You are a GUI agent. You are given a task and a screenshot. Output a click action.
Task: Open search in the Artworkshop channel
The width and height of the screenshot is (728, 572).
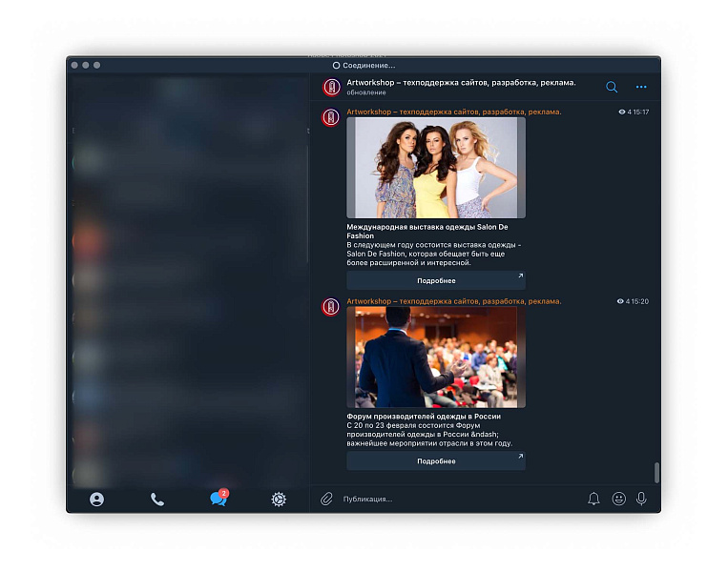(612, 87)
